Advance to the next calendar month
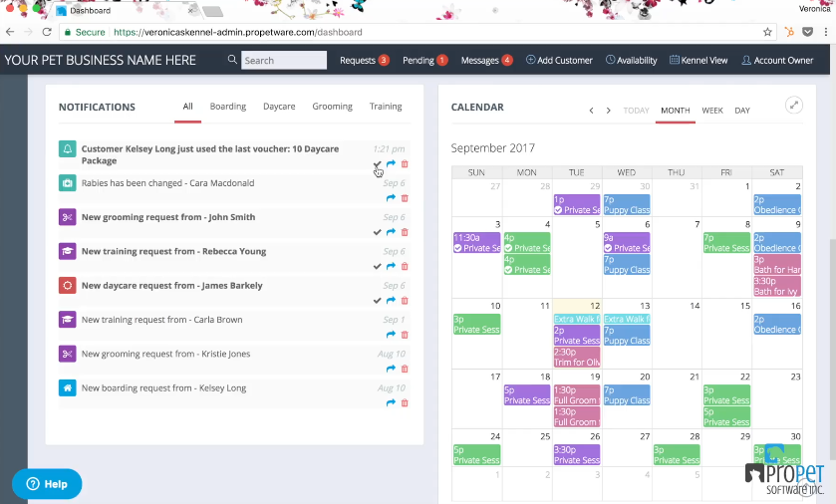This screenshot has width=836, height=504. [609, 111]
